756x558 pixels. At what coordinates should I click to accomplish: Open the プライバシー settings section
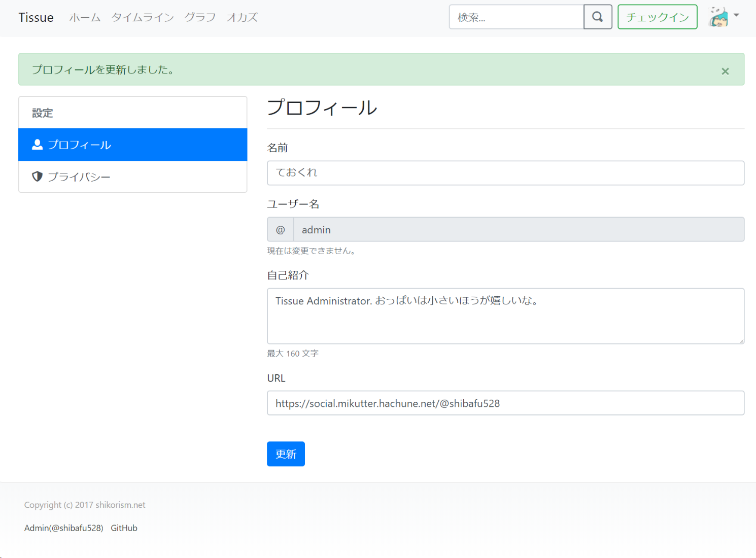click(x=79, y=177)
